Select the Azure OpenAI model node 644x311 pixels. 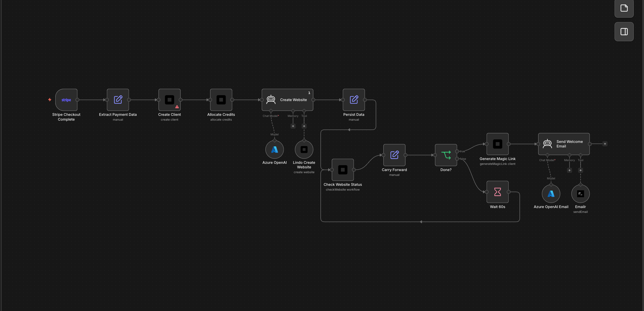pos(275,150)
